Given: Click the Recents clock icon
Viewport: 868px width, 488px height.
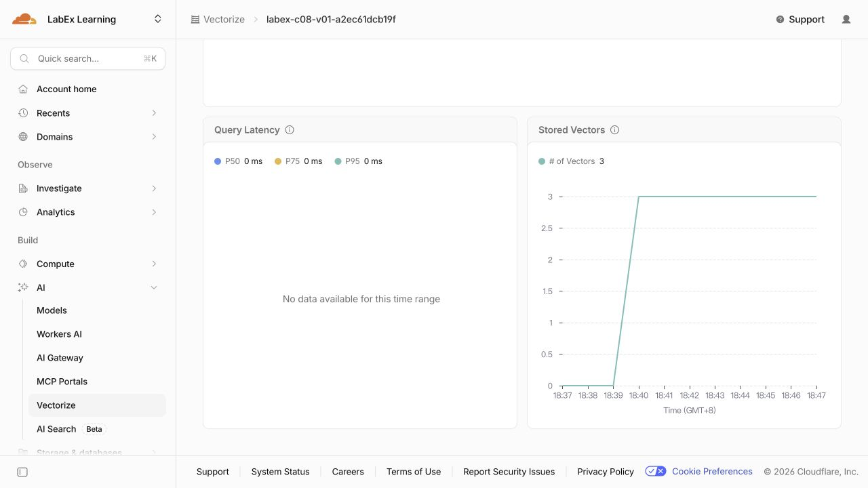Looking at the screenshot, I should (23, 113).
